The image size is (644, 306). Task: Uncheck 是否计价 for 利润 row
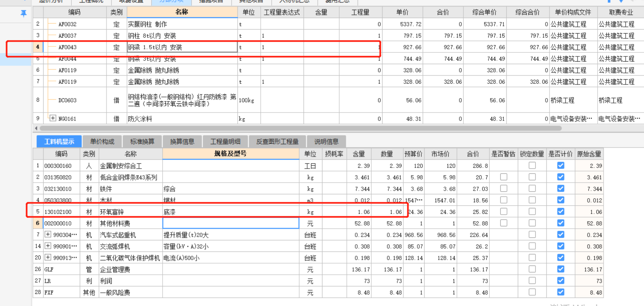(561, 281)
